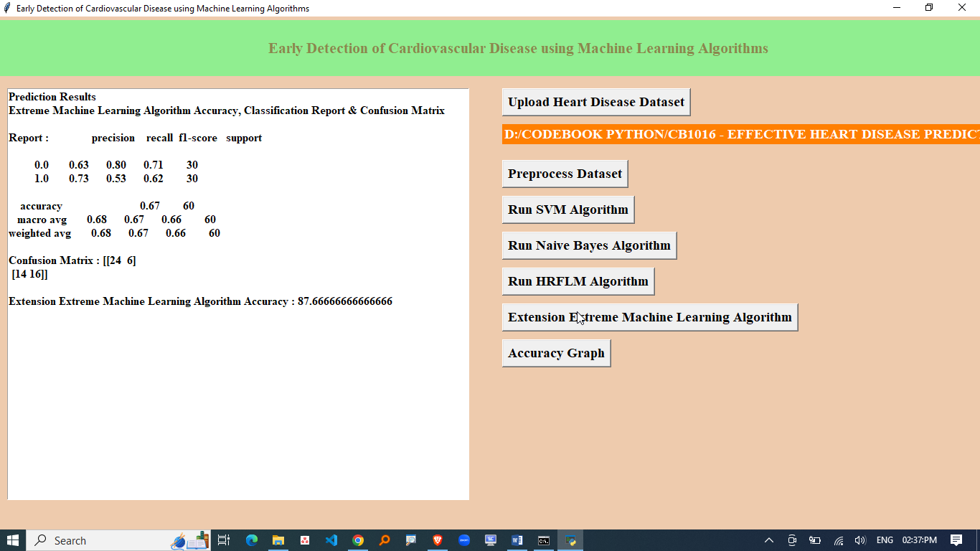Click the 'Prediction Results' heading text
The image size is (980, 551).
(x=52, y=97)
